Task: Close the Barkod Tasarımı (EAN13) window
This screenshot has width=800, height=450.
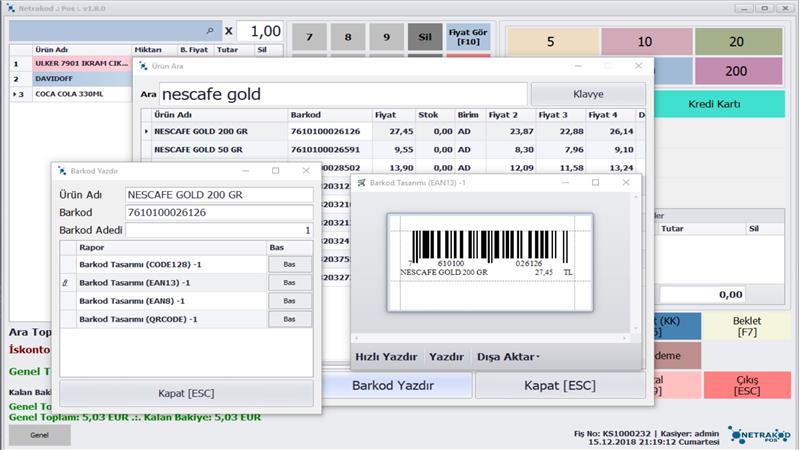Action: click(626, 183)
